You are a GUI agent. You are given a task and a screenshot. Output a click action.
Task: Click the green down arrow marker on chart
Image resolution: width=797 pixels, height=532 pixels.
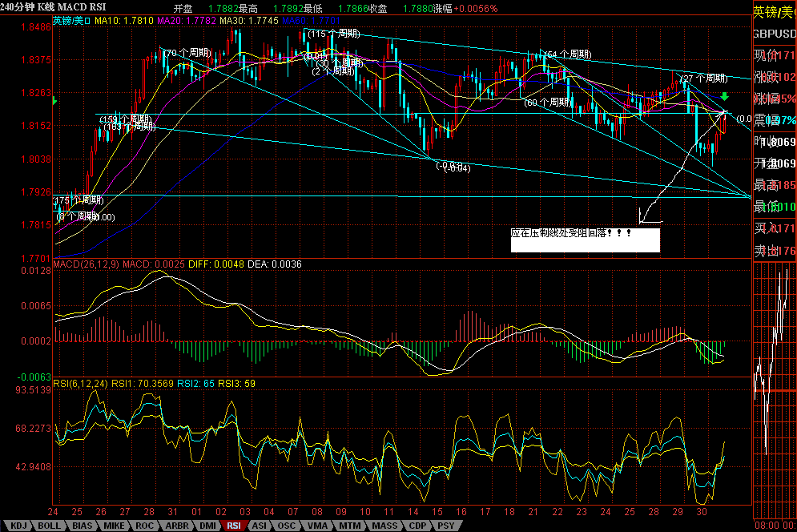(724, 97)
